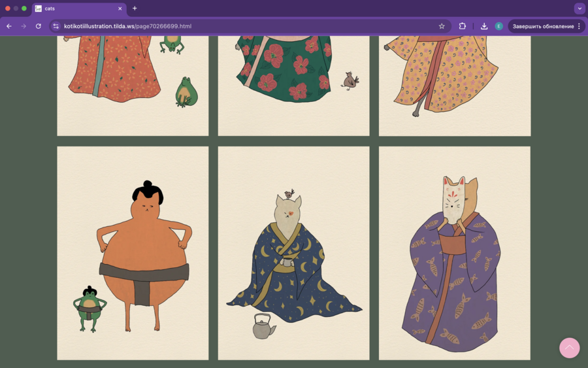
Task: Switch to the cats tab
Action: coord(80,8)
